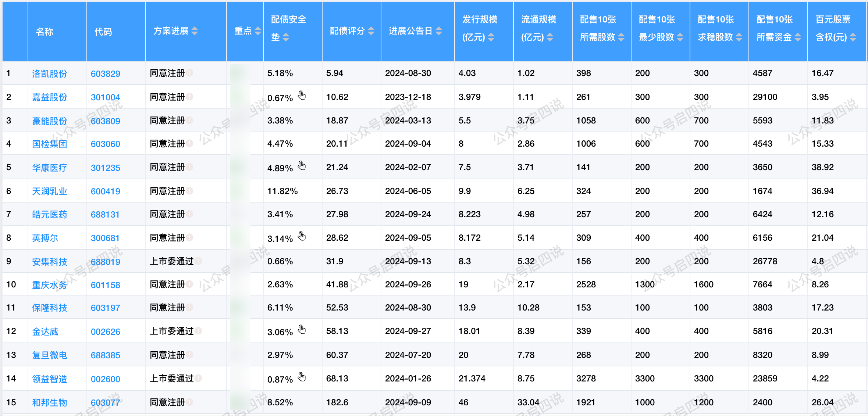
Task: Open code link 002626 for 金达威
Action: click(105, 331)
